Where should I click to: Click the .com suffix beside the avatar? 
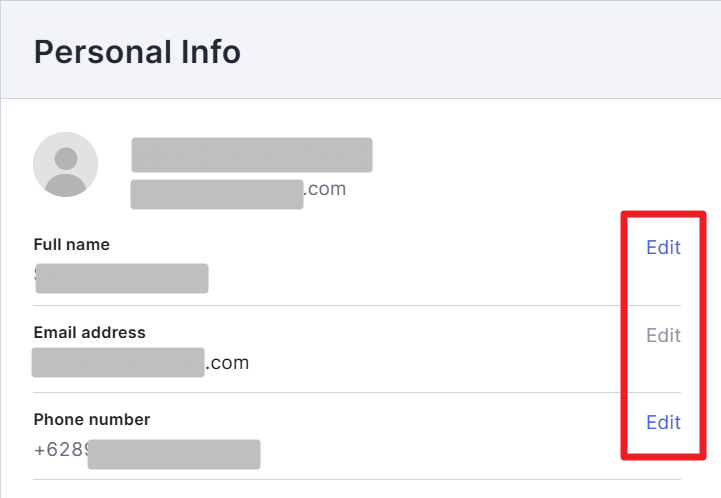[325, 189]
